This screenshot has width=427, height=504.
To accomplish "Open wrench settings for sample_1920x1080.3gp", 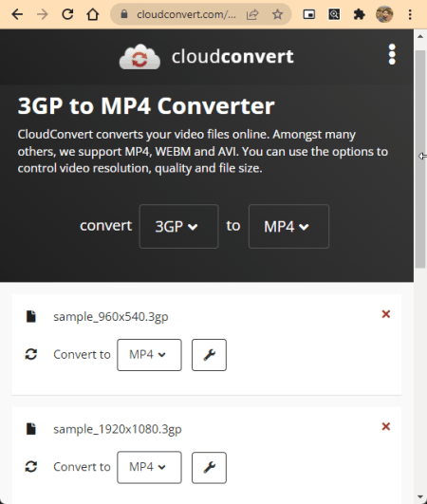I will coord(209,468).
